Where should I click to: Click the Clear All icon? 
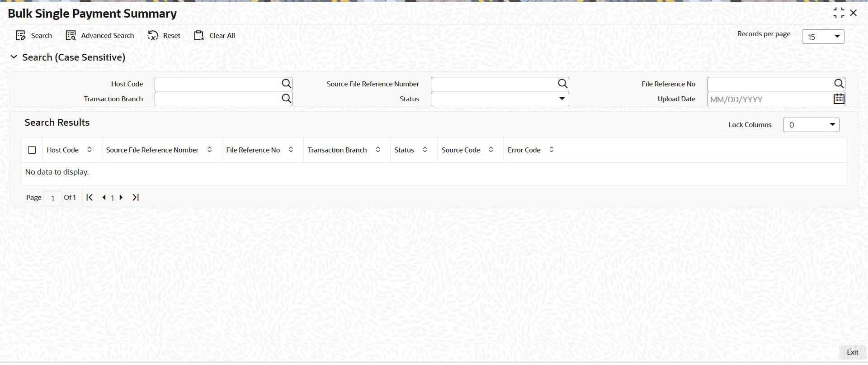coord(199,36)
